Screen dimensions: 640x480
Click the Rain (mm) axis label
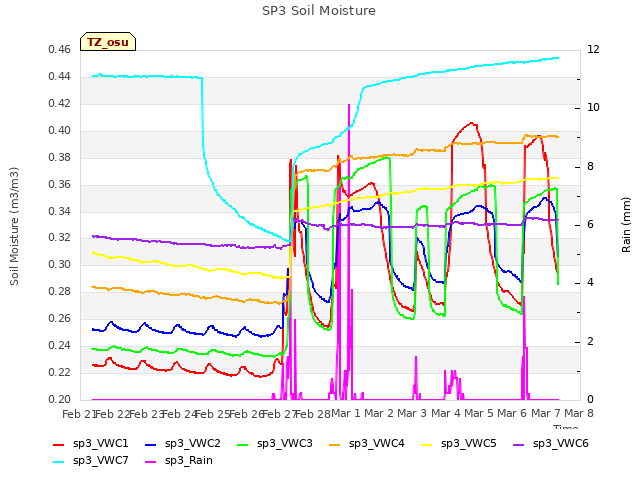(x=626, y=225)
